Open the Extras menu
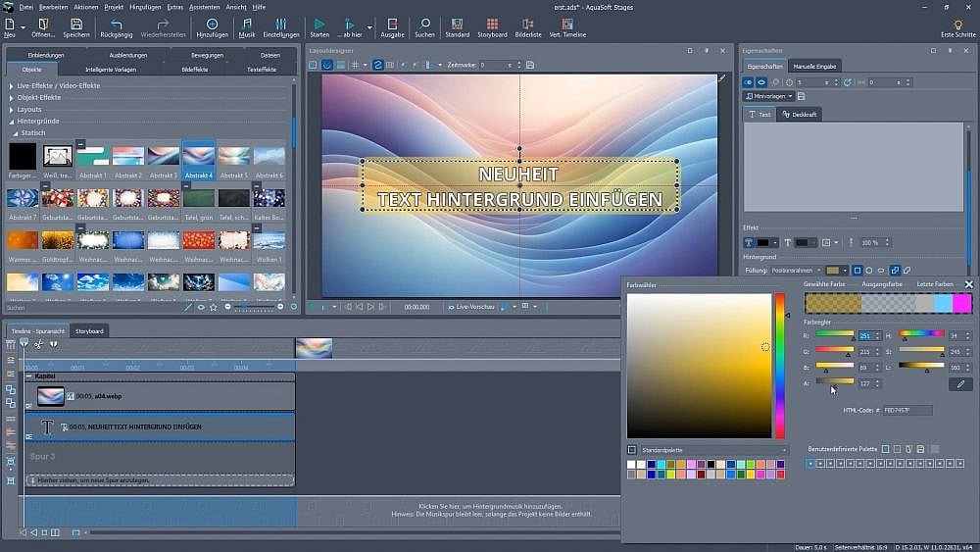 174,6
